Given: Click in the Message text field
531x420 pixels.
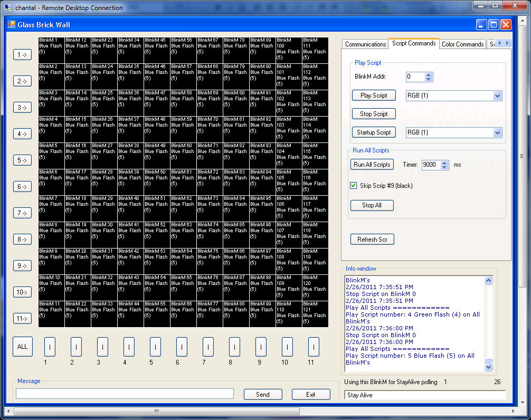Looking at the screenshot, I should (x=125, y=394).
